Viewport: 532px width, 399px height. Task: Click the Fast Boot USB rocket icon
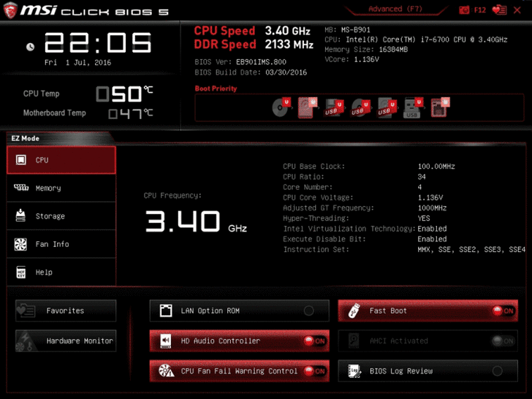point(354,311)
